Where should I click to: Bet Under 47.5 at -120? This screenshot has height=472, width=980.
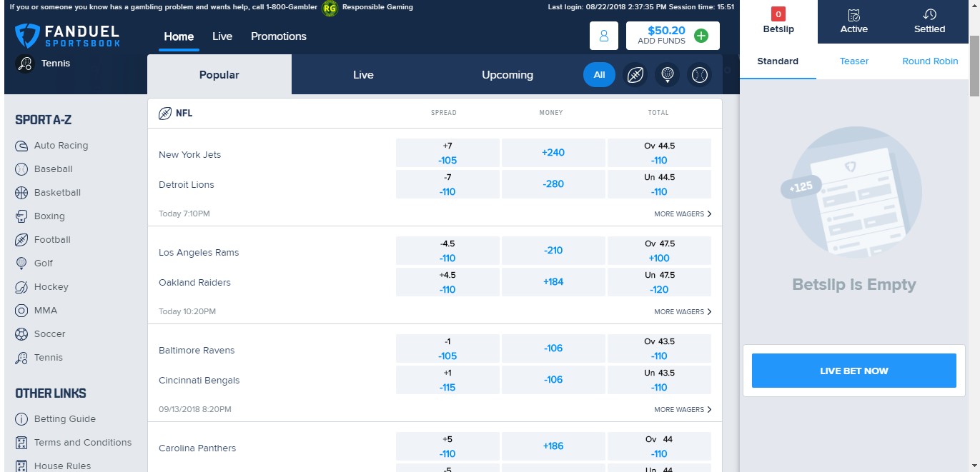(659, 282)
